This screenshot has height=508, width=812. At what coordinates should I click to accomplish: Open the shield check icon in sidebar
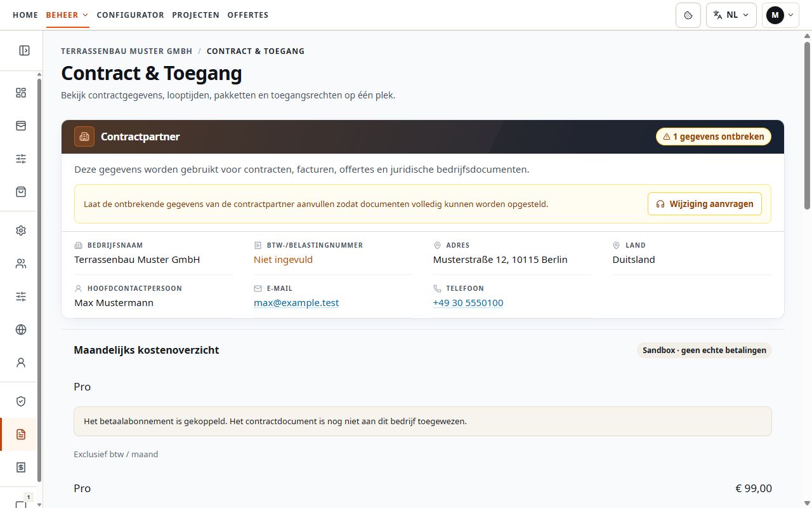click(21, 401)
